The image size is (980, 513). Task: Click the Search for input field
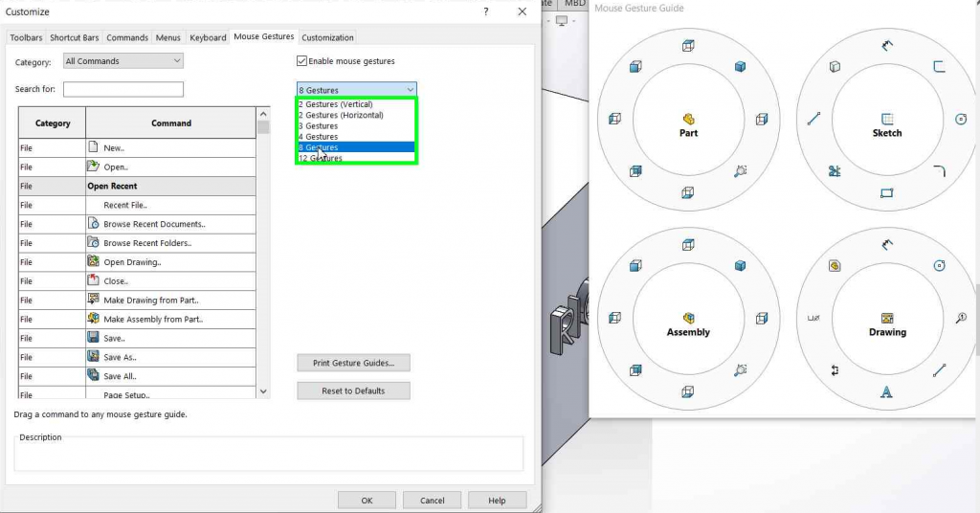click(122, 89)
